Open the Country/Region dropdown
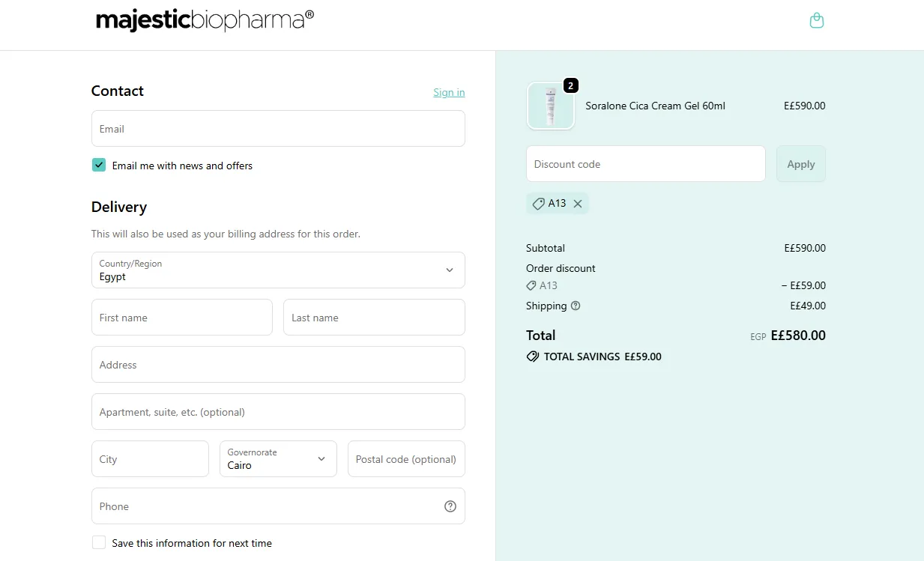Image resolution: width=924 pixels, height=561 pixels. (278, 270)
